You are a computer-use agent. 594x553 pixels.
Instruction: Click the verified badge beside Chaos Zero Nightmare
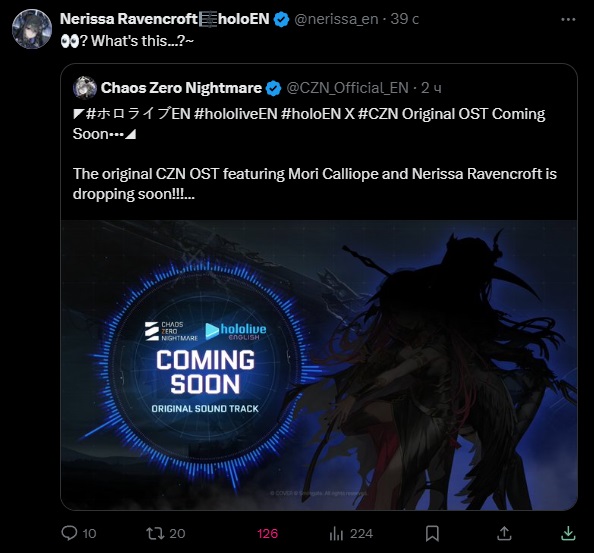coord(274,88)
